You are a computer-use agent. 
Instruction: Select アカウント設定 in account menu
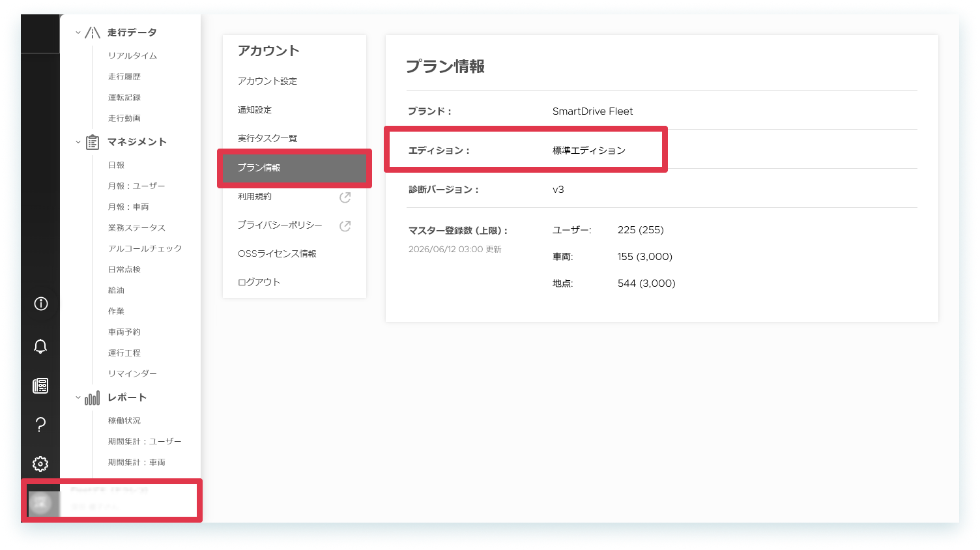click(268, 81)
